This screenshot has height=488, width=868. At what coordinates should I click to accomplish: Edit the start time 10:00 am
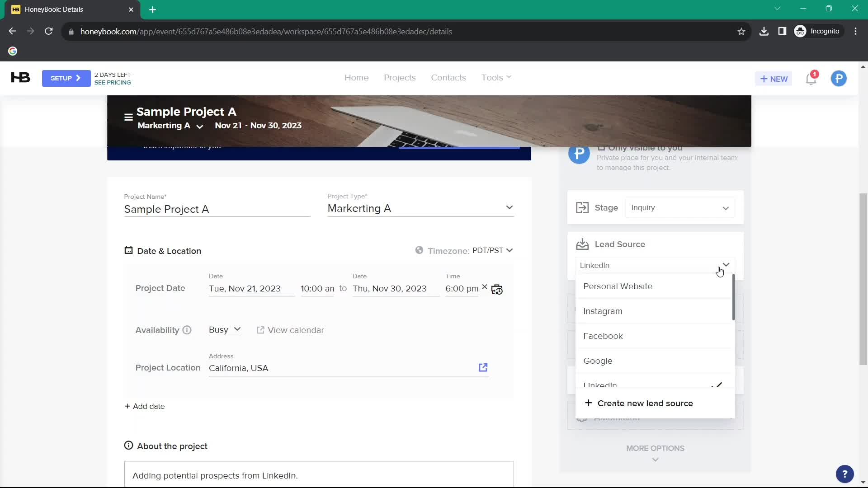317,289
